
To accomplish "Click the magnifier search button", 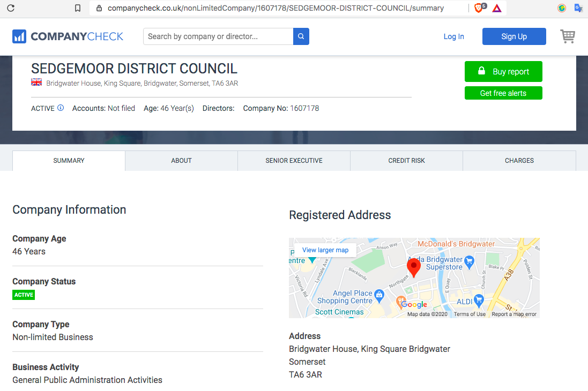I will pos(301,36).
